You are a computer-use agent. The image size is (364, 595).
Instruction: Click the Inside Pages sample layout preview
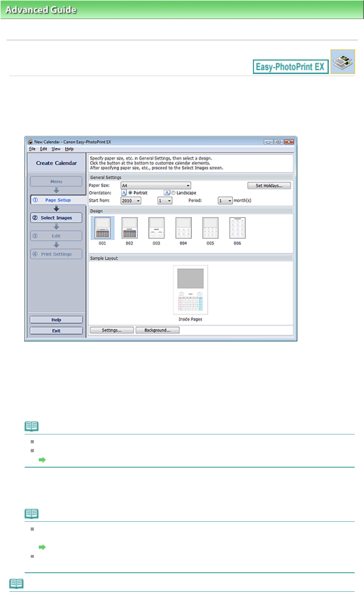coord(191,290)
